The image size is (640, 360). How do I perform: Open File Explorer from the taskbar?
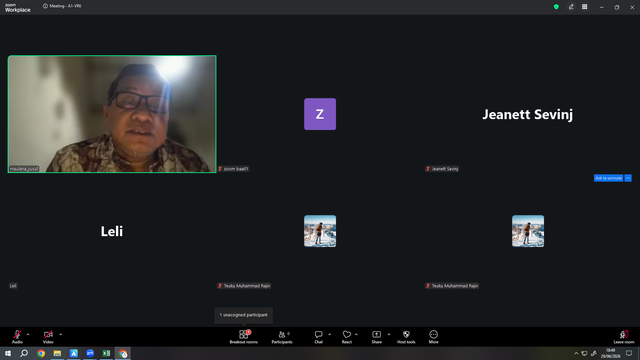click(57, 353)
